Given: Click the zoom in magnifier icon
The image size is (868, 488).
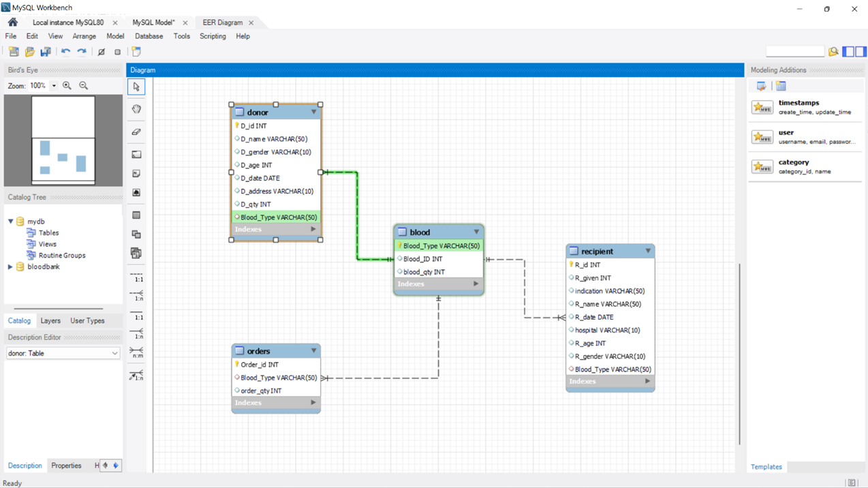Looking at the screenshot, I should (67, 86).
